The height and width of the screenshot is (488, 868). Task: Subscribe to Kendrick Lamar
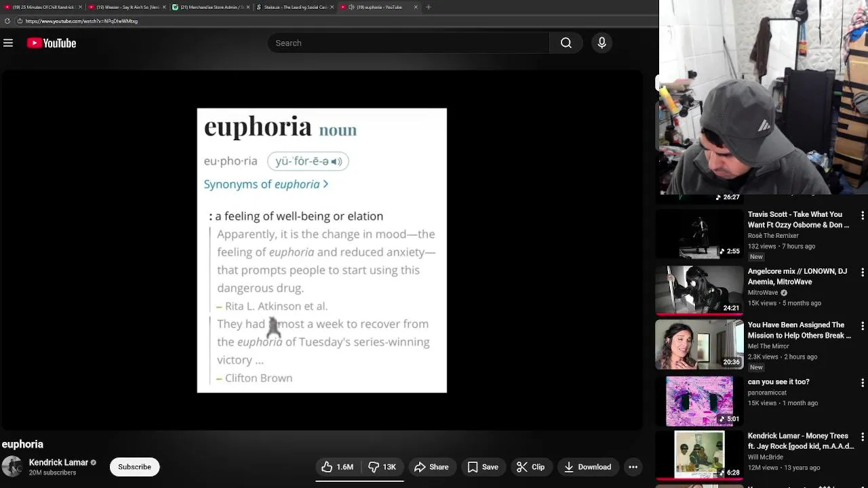click(x=134, y=467)
